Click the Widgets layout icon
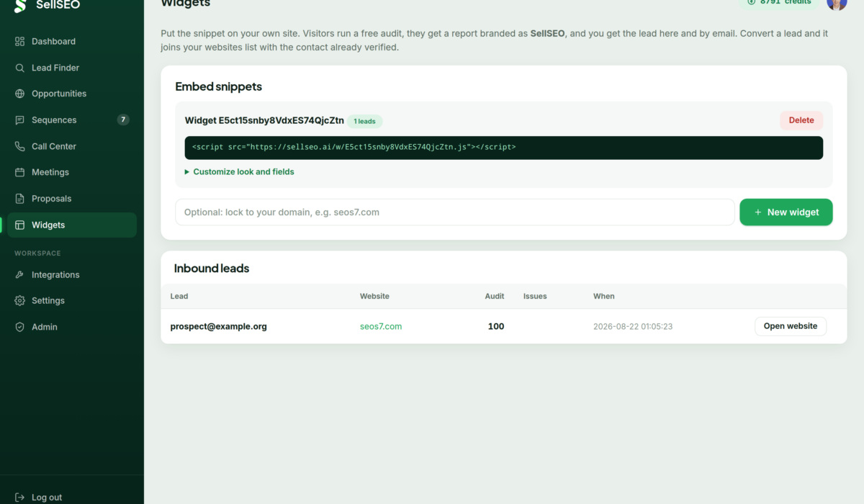The height and width of the screenshot is (504, 864). pos(20,225)
